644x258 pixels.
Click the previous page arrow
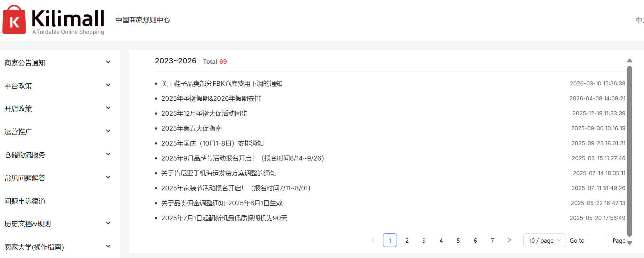point(373,240)
